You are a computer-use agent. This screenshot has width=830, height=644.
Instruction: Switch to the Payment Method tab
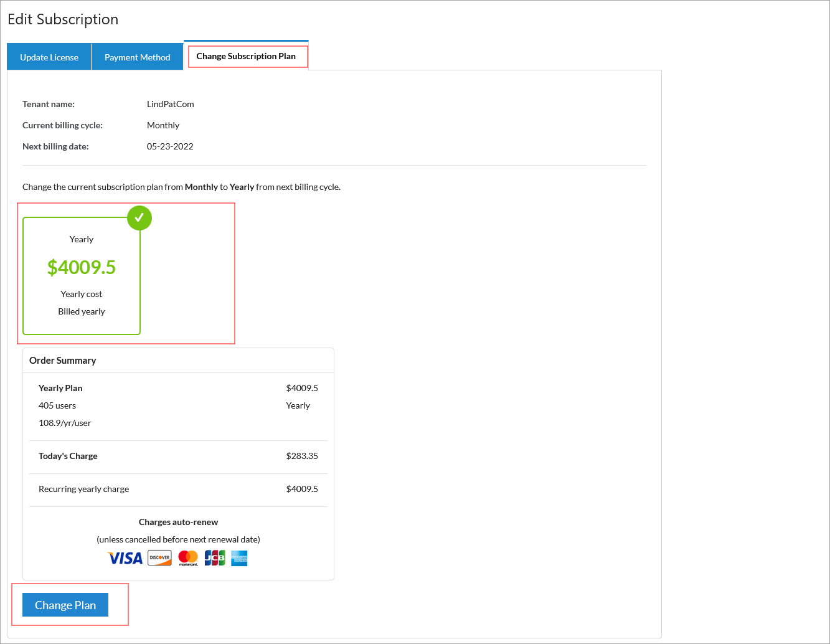pos(137,57)
